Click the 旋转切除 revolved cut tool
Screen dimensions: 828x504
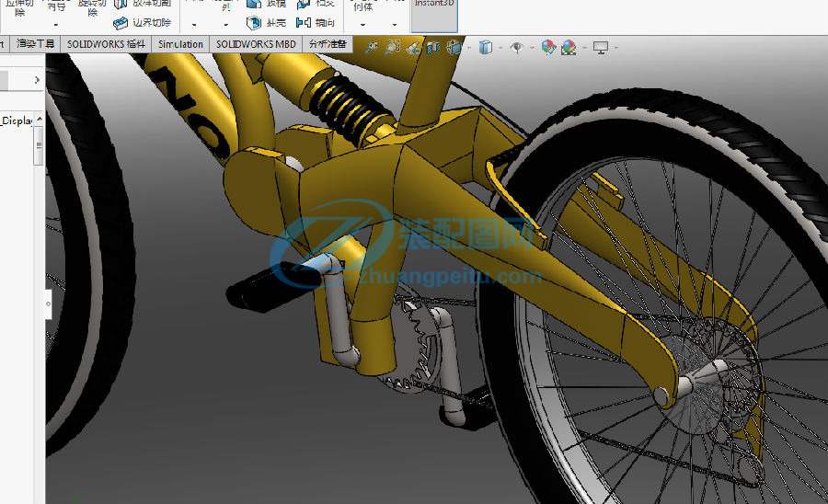pos(92,7)
